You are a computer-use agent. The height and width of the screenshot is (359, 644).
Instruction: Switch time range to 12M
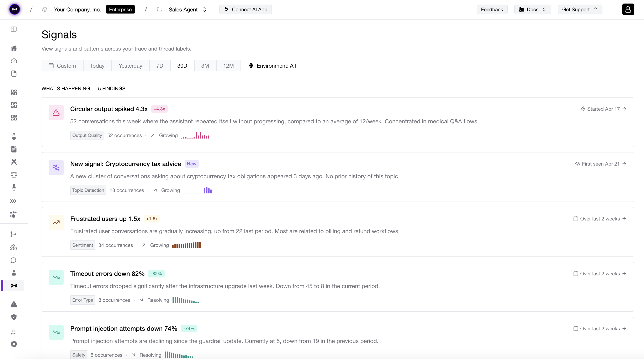pos(228,66)
